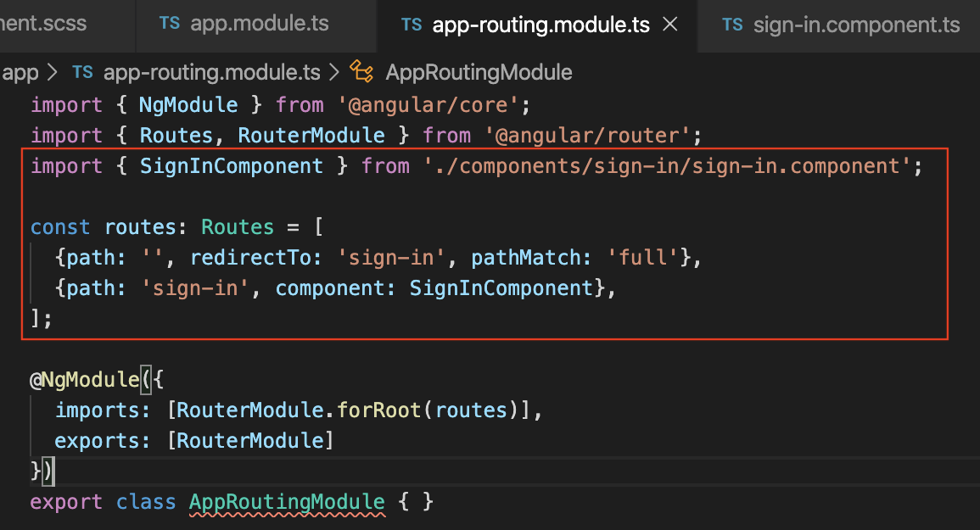980x530 pixels.
Task: Click 'forRoot' method call
Action: coord(378,410)
